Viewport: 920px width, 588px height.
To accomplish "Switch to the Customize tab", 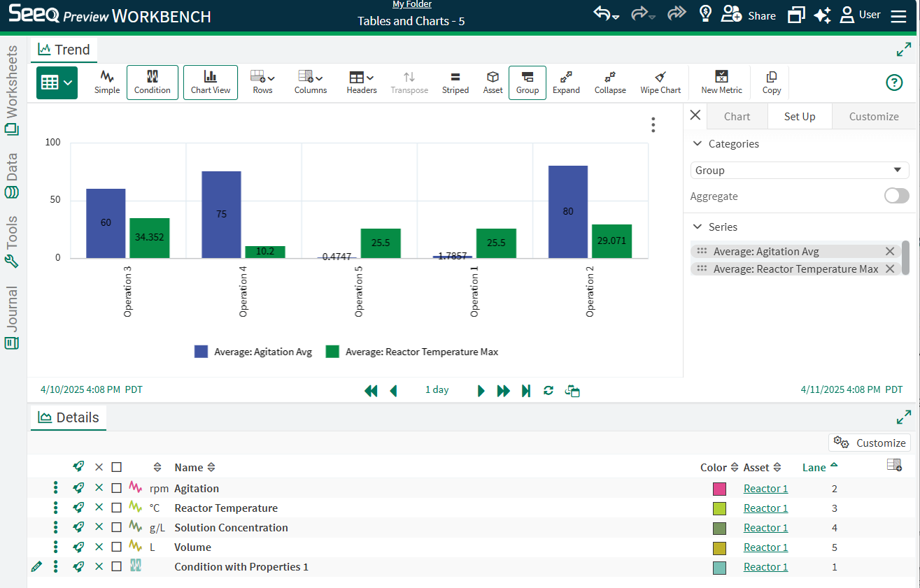I will click(x=873, y=116).
